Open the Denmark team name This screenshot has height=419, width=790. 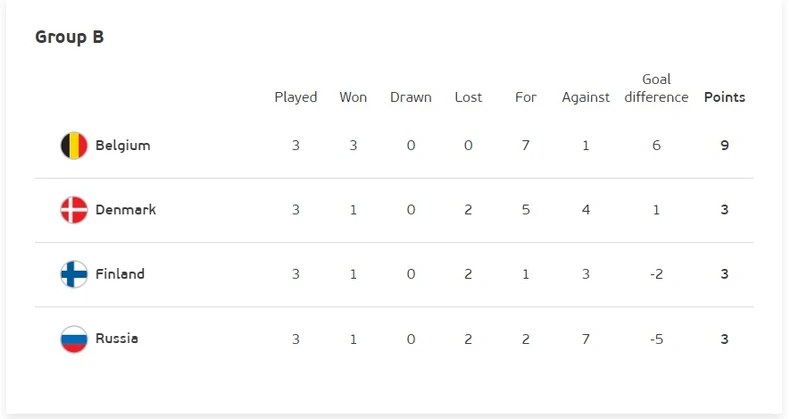pos(126,210)
